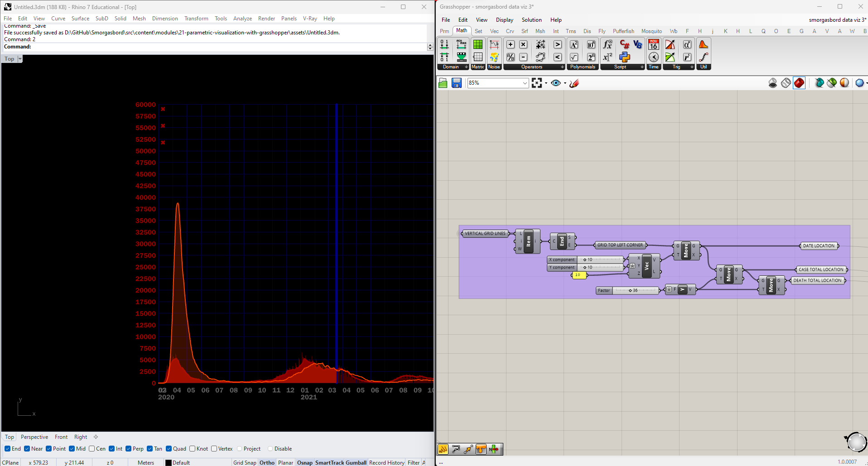Choose the Square Root polynomial icon

tap(574, 57)
